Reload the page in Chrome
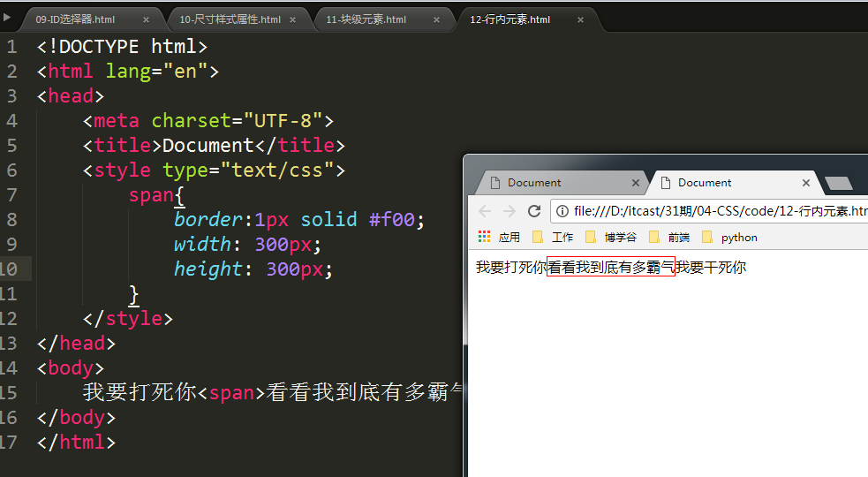The width and height of the screenshot is (868, 477). tap(534, 211)
